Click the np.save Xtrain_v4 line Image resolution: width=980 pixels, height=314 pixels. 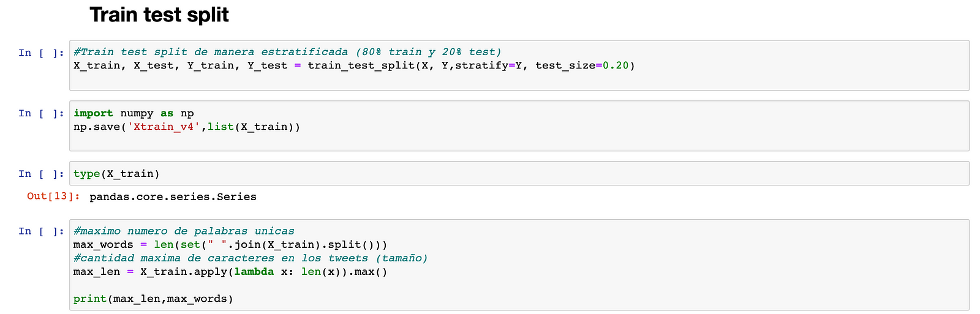click(187, 127)
